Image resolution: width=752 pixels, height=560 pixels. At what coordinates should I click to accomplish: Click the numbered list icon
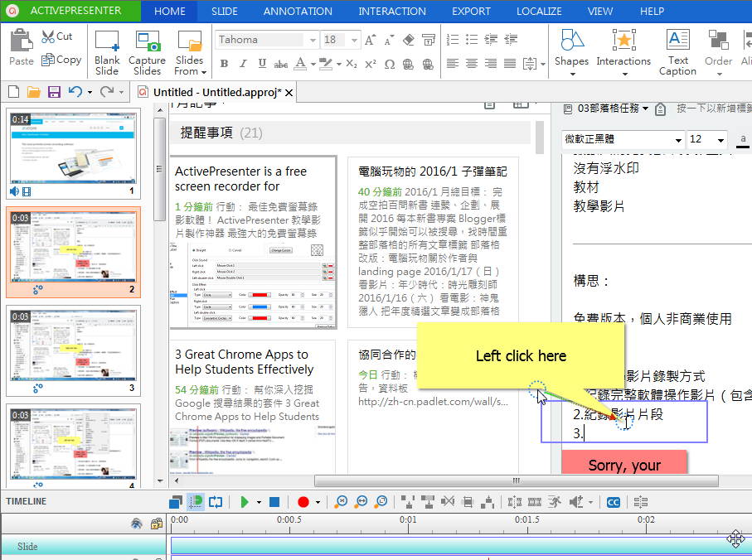[452, 40]
